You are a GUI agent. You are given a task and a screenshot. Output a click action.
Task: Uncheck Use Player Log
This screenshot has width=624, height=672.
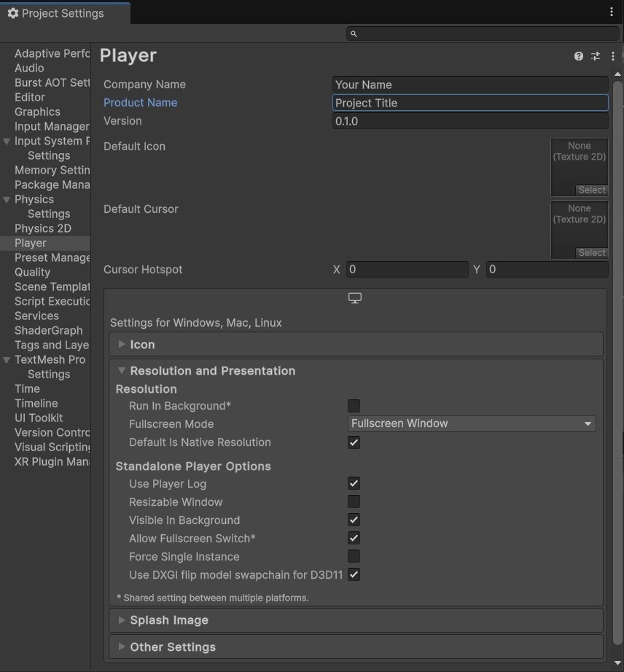click(x=354, y=483)
